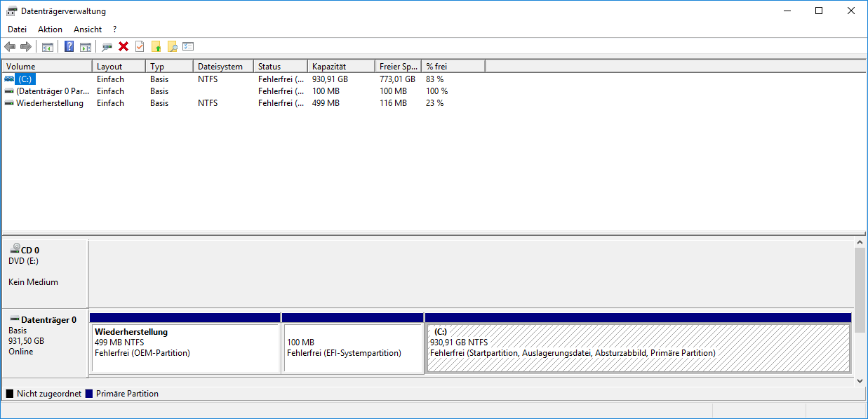Click the 100 % free cell
868x419 pixels.
click(x=436, y=91)
